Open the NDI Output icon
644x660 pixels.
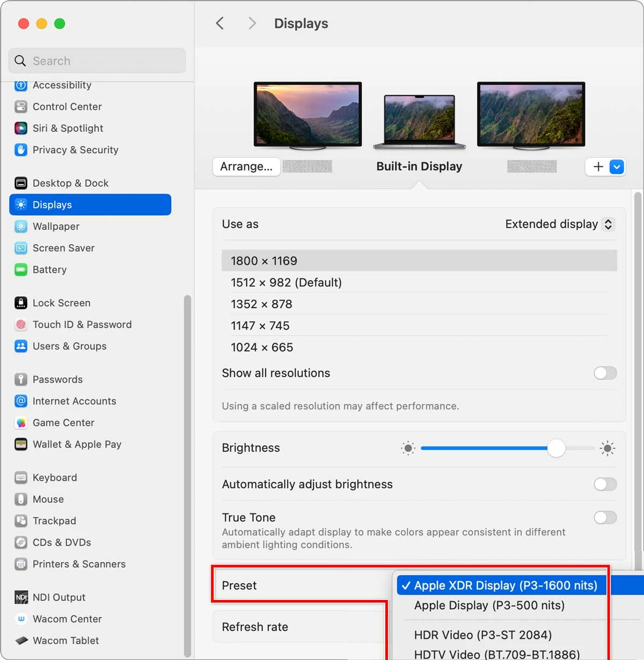[x=21, y=597]
